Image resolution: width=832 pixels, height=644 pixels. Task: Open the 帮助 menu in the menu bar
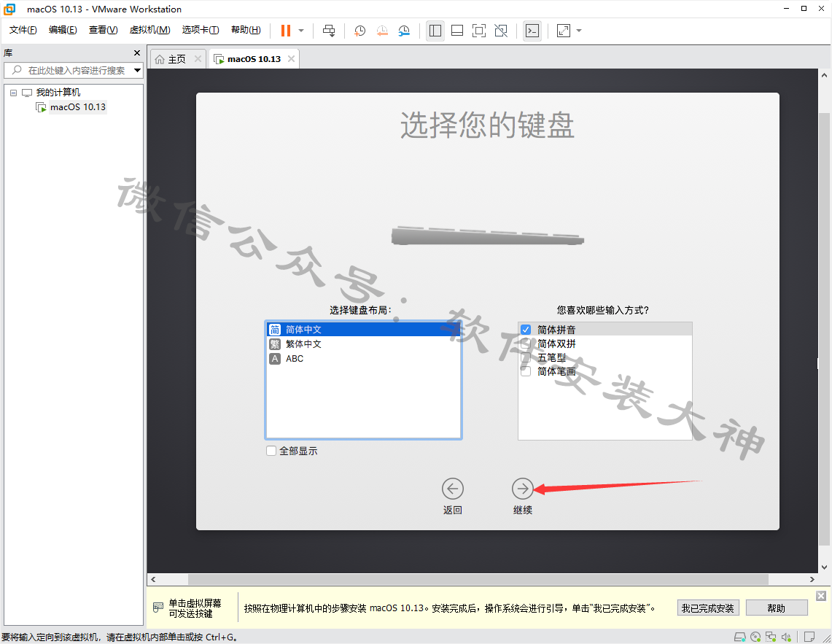click(246, 30)
